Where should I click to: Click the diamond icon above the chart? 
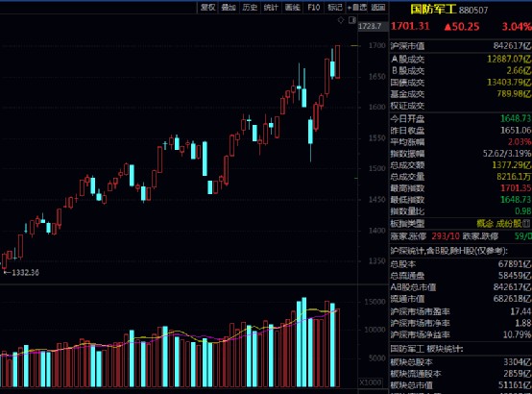coord(341,20)
